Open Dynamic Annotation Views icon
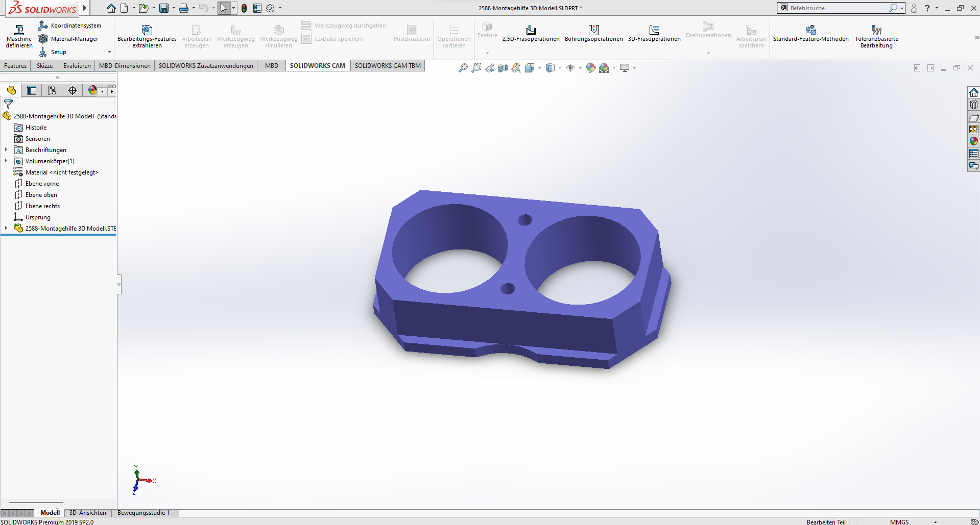 point(516,68)
